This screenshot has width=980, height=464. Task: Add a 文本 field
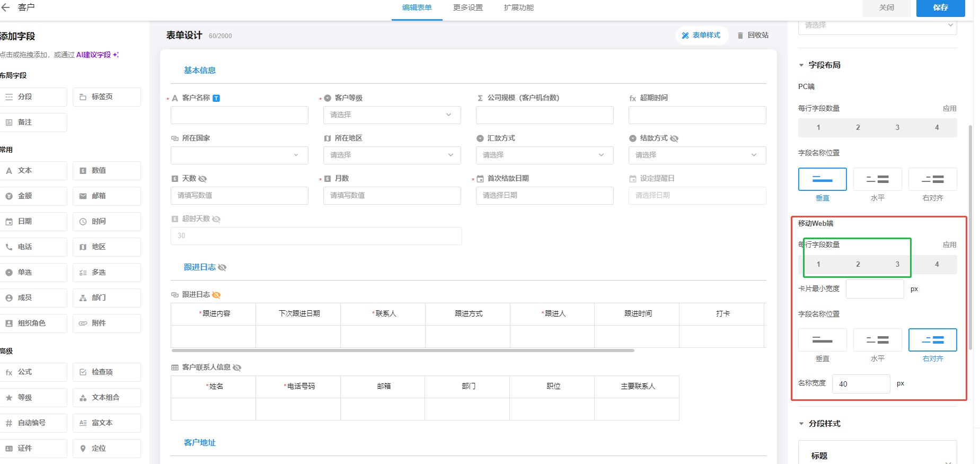(33, 171)
